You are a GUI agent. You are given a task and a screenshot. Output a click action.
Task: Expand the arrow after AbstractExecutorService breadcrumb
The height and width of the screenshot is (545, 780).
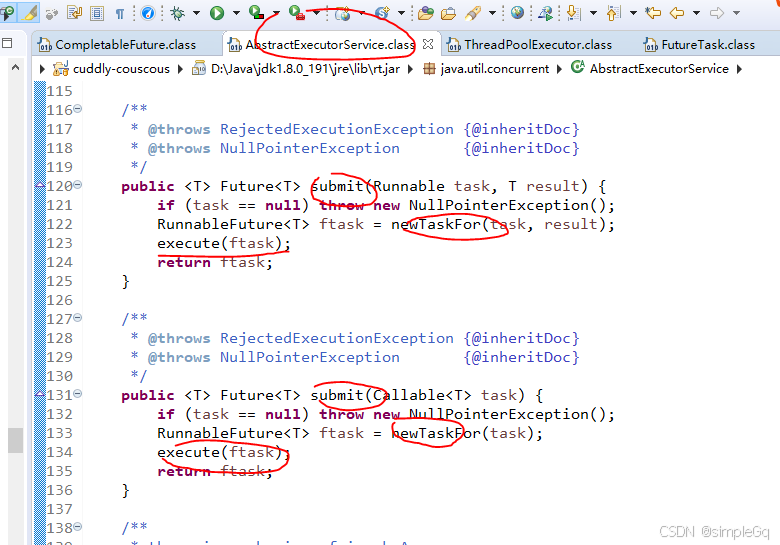tap(739, 69)
